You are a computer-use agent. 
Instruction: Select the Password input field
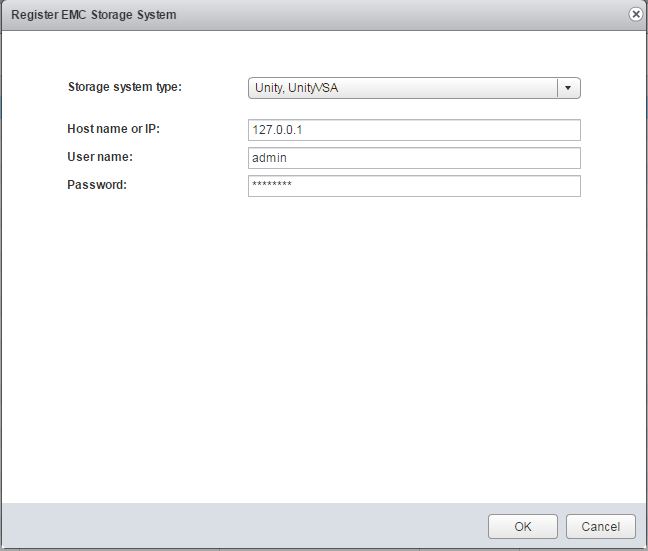tap(414, 186)
